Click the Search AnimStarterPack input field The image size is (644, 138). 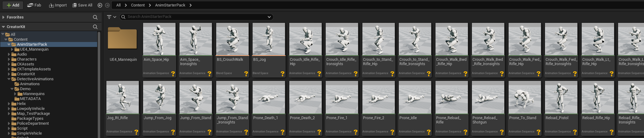click(194, 17)
